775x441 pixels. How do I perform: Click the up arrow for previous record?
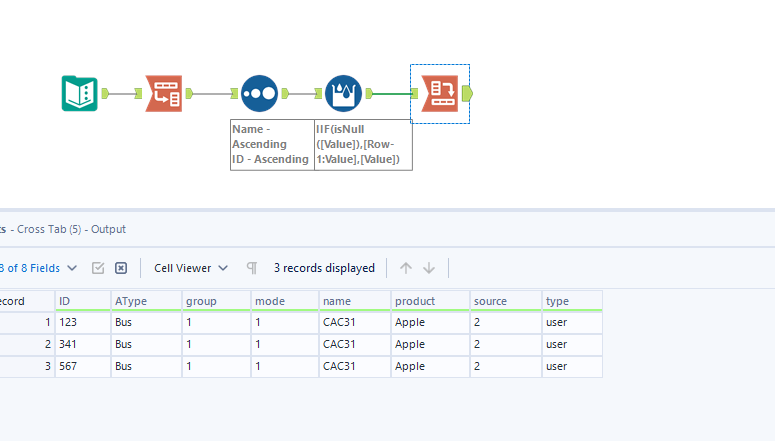[x=406, y=268]
